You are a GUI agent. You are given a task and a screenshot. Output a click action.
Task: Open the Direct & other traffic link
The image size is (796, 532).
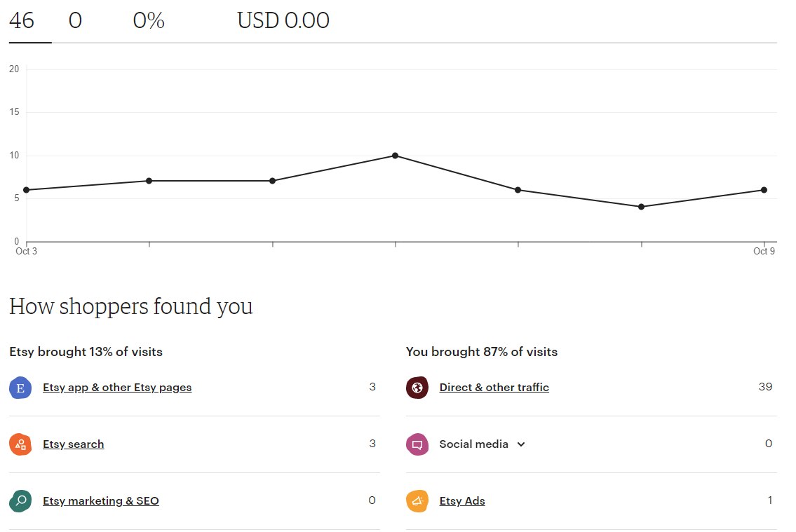click(494, 388)
